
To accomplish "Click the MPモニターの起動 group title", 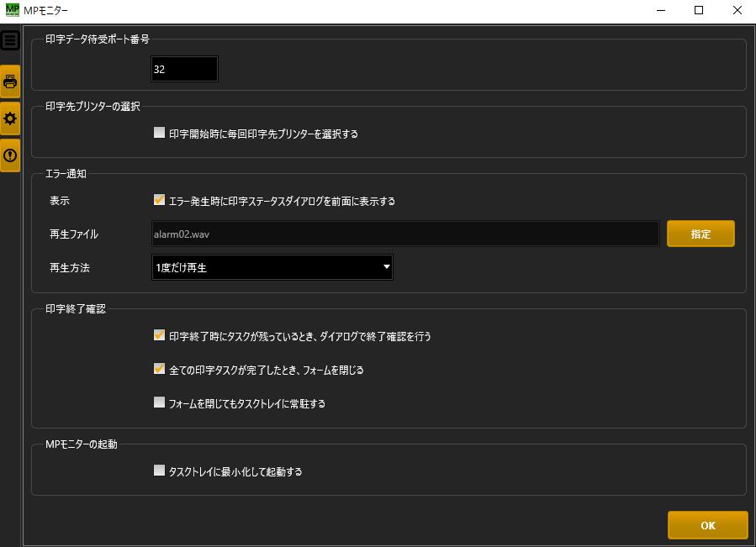I will pos(81,444).
